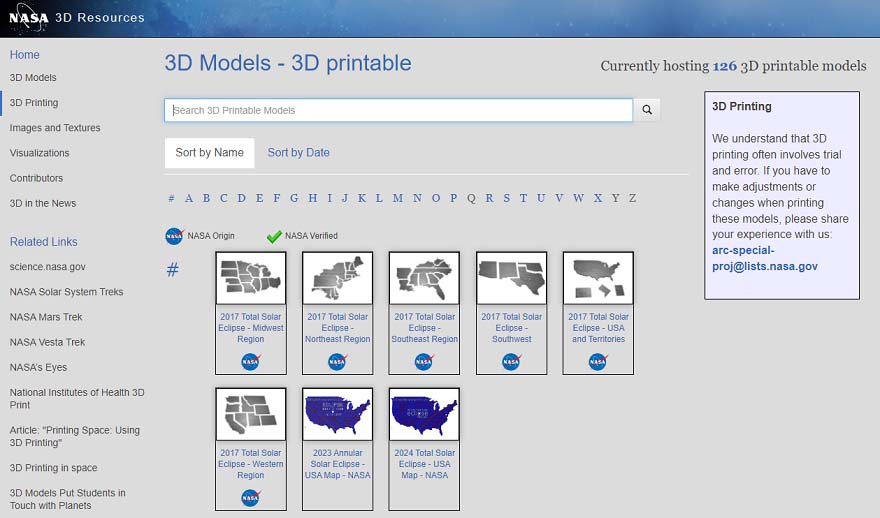880x518 pixels.
Task: Click NASA badge under Southwest card
Action: point(511,361)
